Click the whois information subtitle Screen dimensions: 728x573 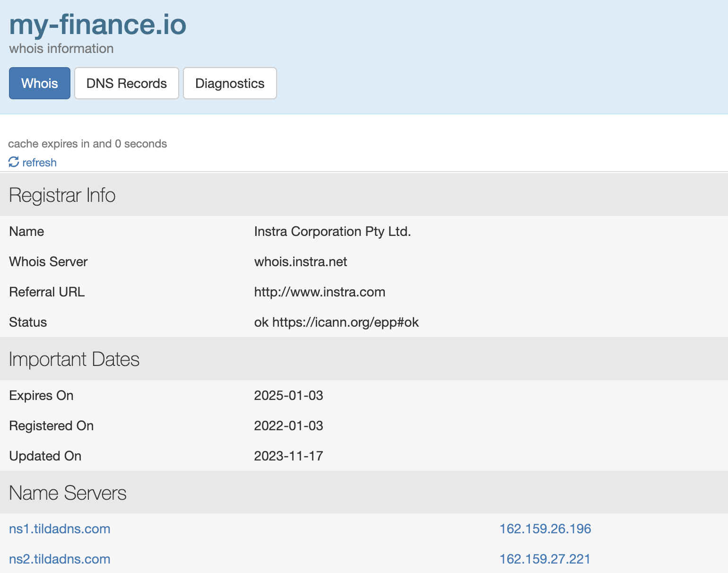(x=61, y=48)
